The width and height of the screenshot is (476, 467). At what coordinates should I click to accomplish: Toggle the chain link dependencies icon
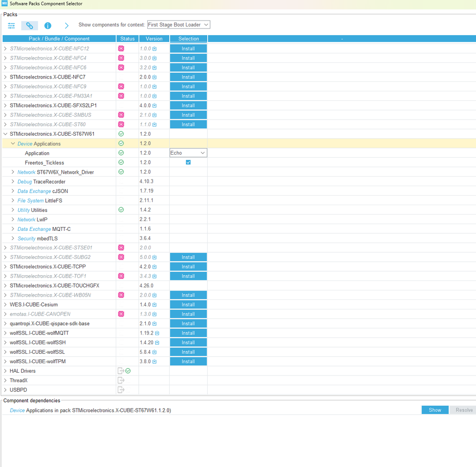tap(30, 26)
